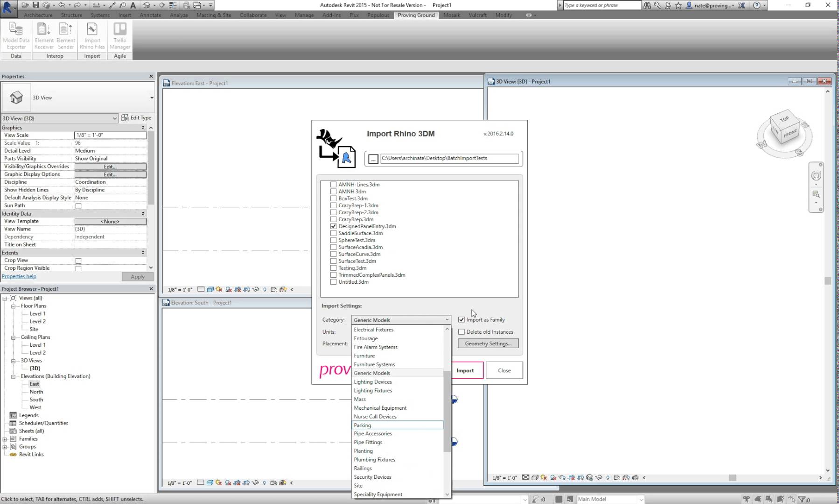Screen dimensions: 839x504
Task: Check the AMNH.3dm file for import
Action: pos(333,191)
